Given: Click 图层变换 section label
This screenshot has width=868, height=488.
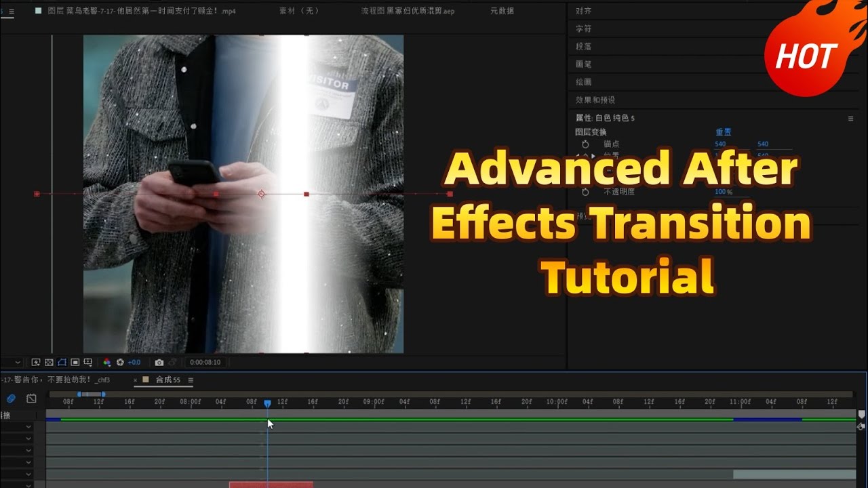Looking at the screenshot, I should [x=591, y=132].
